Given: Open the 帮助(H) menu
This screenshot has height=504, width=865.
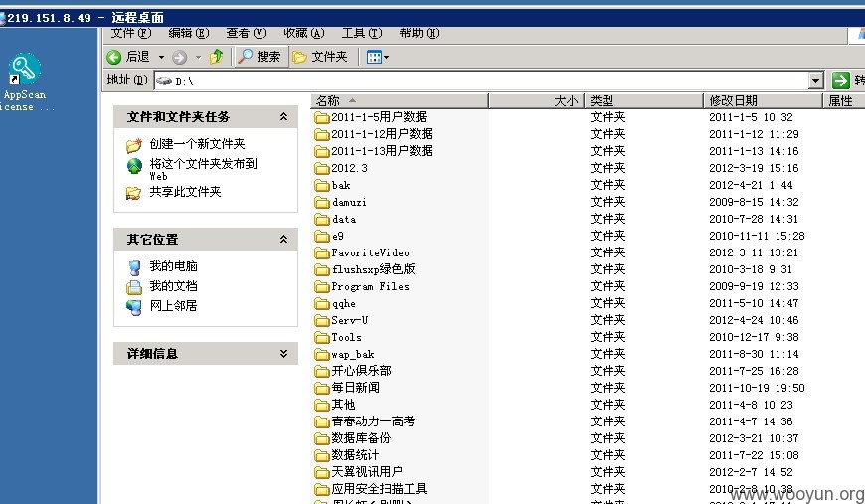Looking at the screenshot, I should click(420, 33).
